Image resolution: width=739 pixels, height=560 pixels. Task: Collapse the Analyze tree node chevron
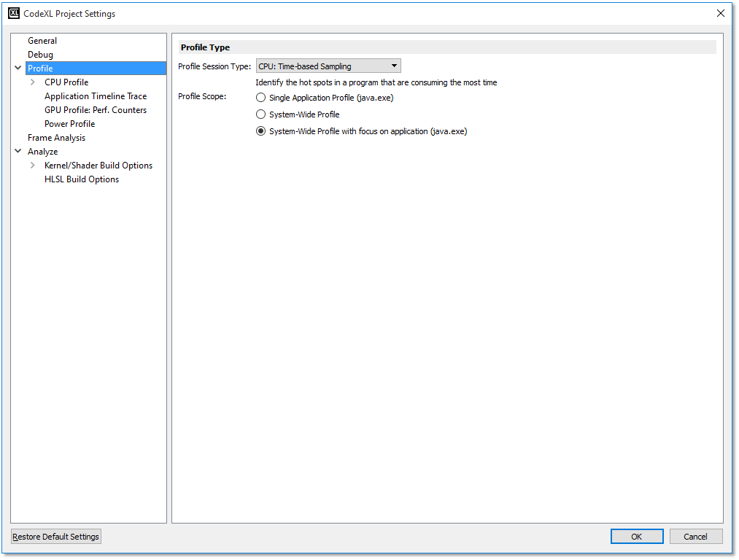tap(18, 151)
